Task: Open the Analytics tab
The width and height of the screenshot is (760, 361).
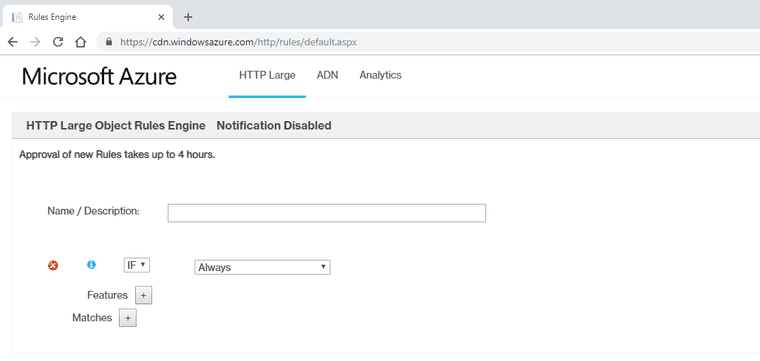Action: [380, 76]
